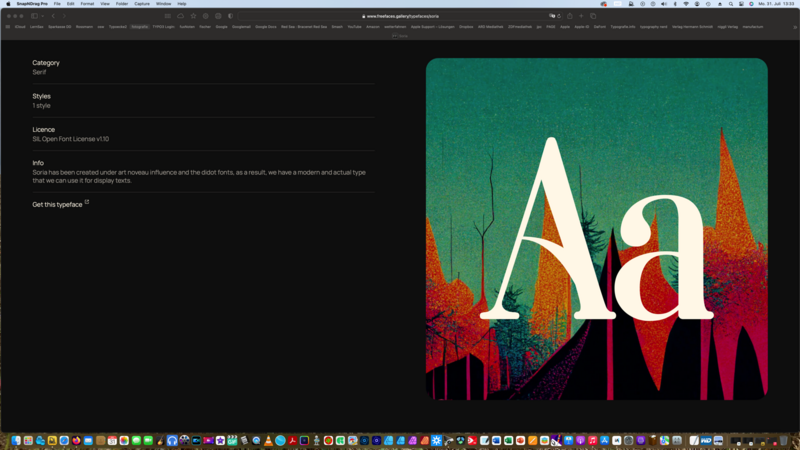Open the Format menu
The height and width of the screenshot is (450, 800).
[87, 4]
